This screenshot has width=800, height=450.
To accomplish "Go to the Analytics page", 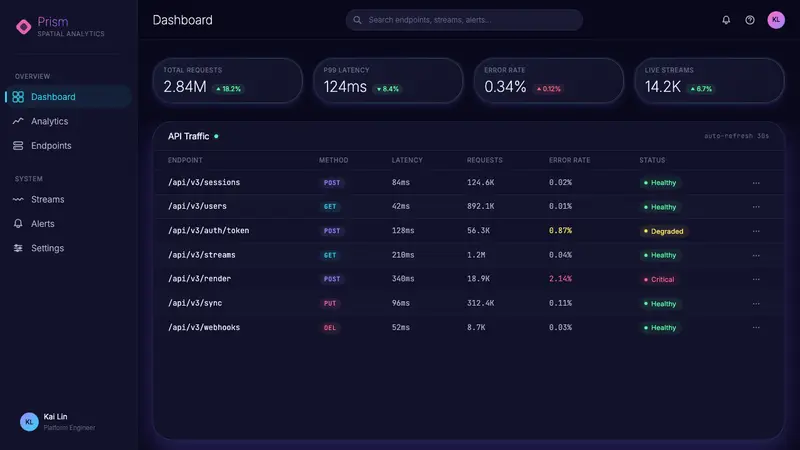I will (68, 121).
